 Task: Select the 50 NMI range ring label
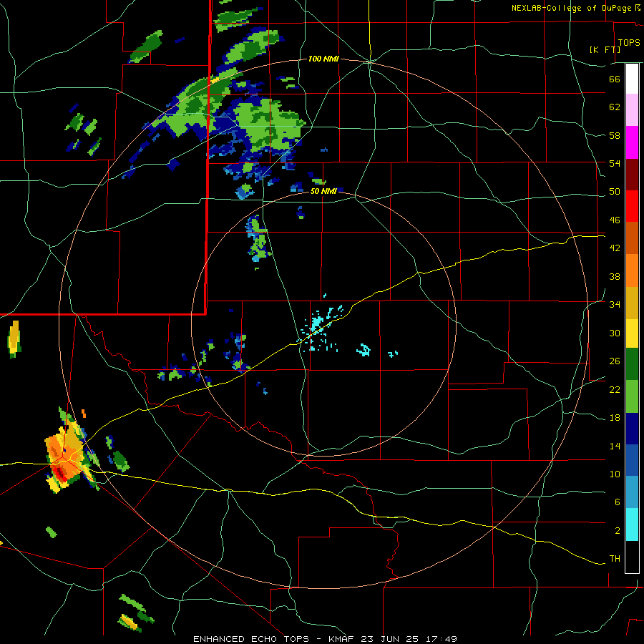[x=323, y=191]
